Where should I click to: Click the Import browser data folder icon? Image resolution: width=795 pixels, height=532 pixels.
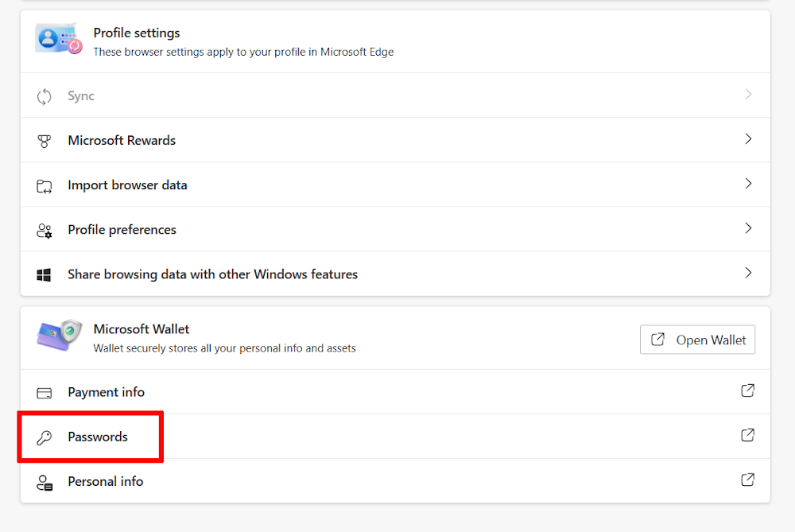click(x=44, y=186)
